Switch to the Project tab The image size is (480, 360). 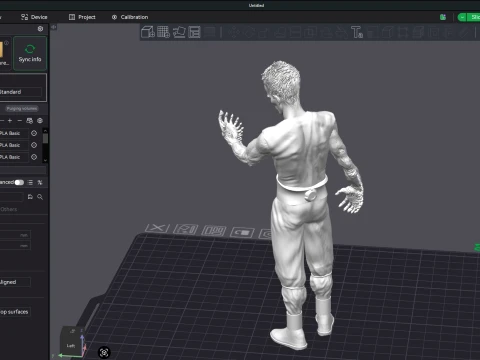point(82,17)
